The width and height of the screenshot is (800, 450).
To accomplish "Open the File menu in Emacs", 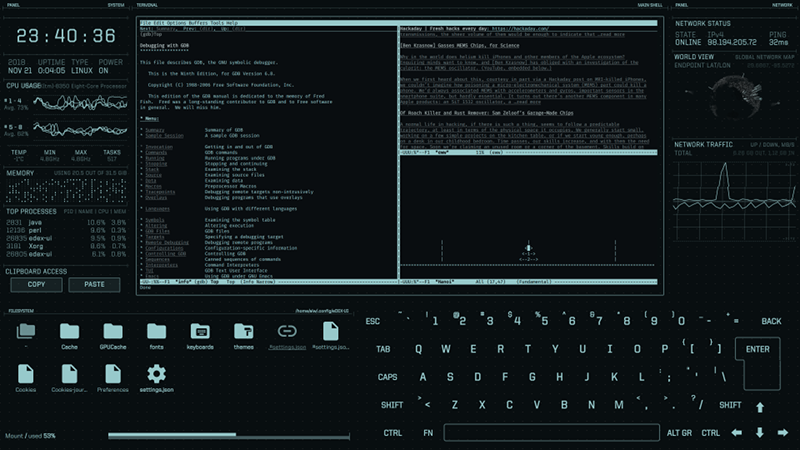I will tap(146, 21).
